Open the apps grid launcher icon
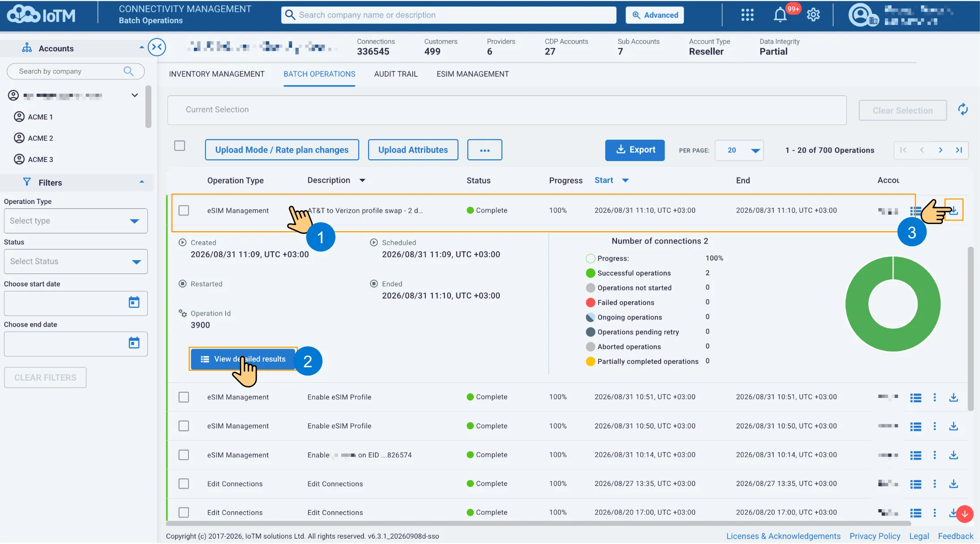The image size is (980, 544). pyautogui.click(x=747, y=15)
